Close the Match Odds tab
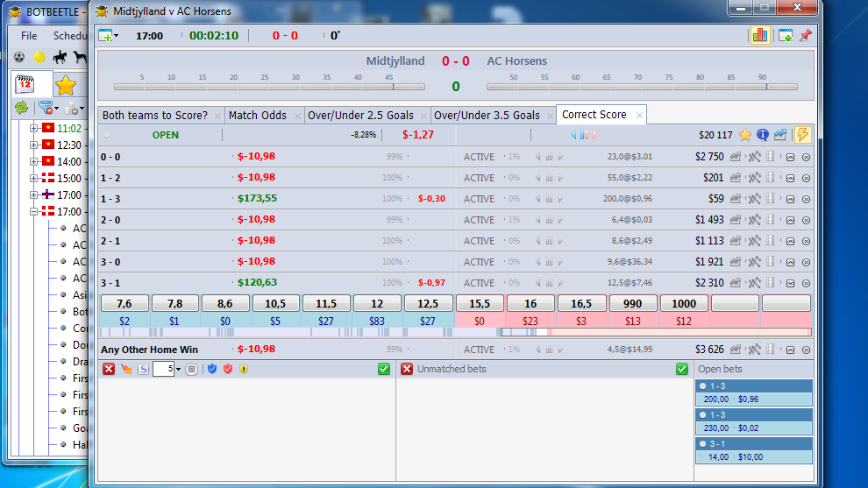 (297, 116)
